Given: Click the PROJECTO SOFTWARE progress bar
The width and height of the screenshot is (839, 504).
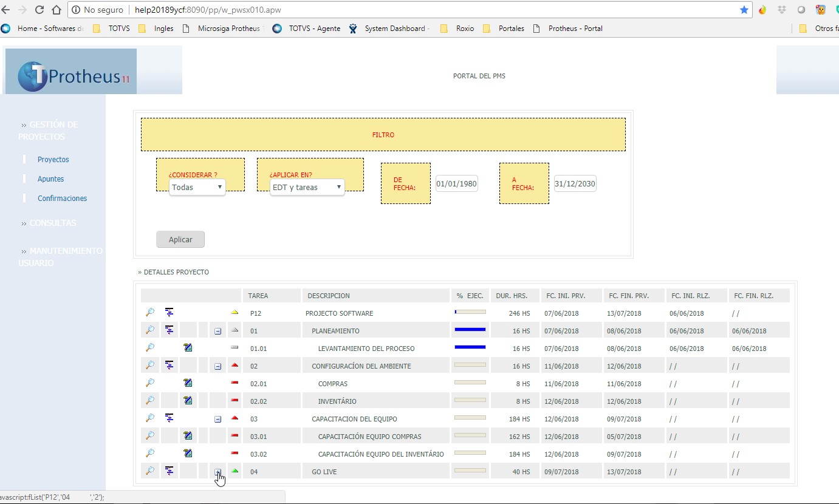Looking at the screenshot, I should coord(470,312).
